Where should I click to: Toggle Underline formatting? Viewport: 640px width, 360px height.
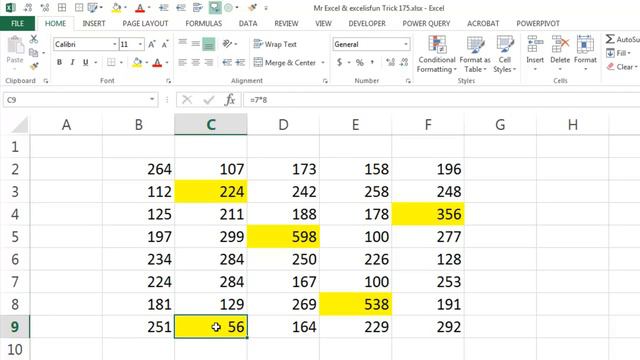coord(85,62)
